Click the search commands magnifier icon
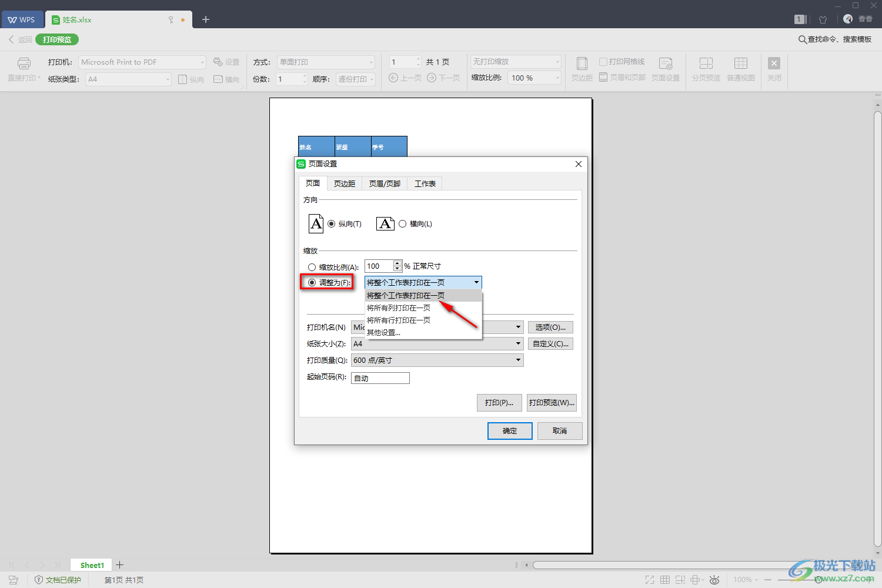This screenshot has height=588, width=882. tap(802, 39)
